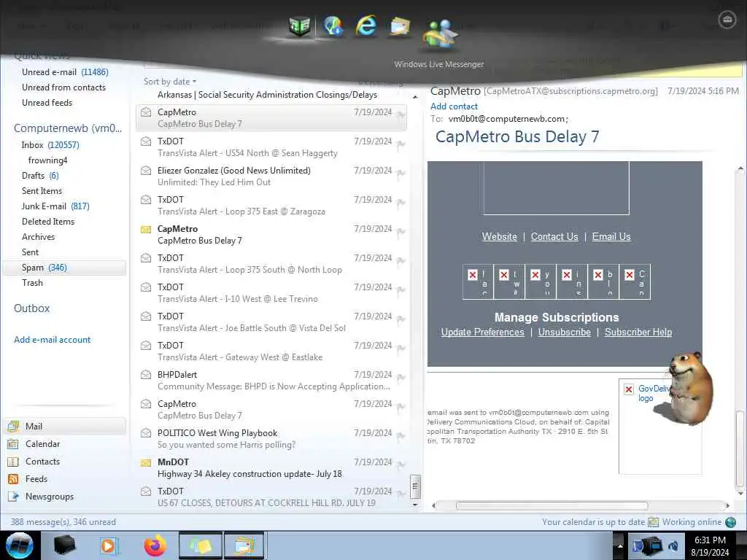
Task: Click the circular briefcase icon at top right
Action: (727, 20)
